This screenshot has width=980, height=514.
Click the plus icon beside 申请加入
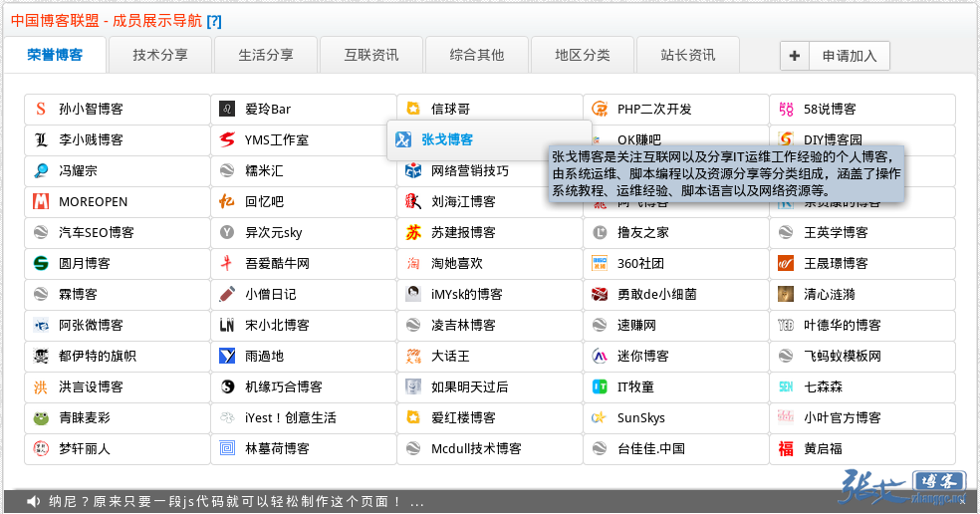(795, 56)
